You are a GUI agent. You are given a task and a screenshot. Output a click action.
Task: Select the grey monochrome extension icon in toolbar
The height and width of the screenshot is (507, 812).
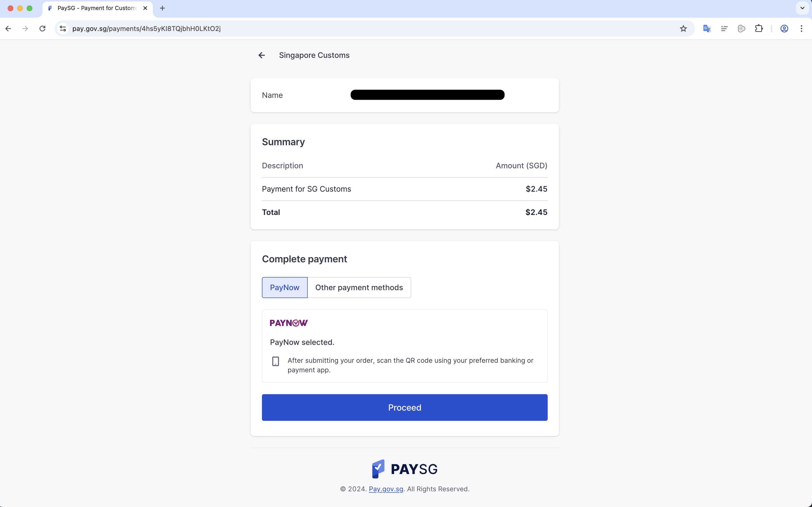coord(742,29)
